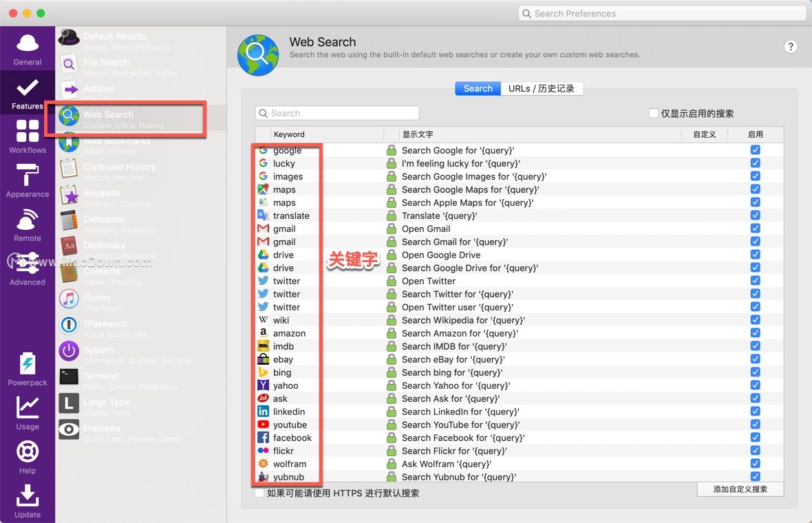The image size is (812, 523).
Task: Open the Update section
Action: pyautogui.click(x=28, y=501)
